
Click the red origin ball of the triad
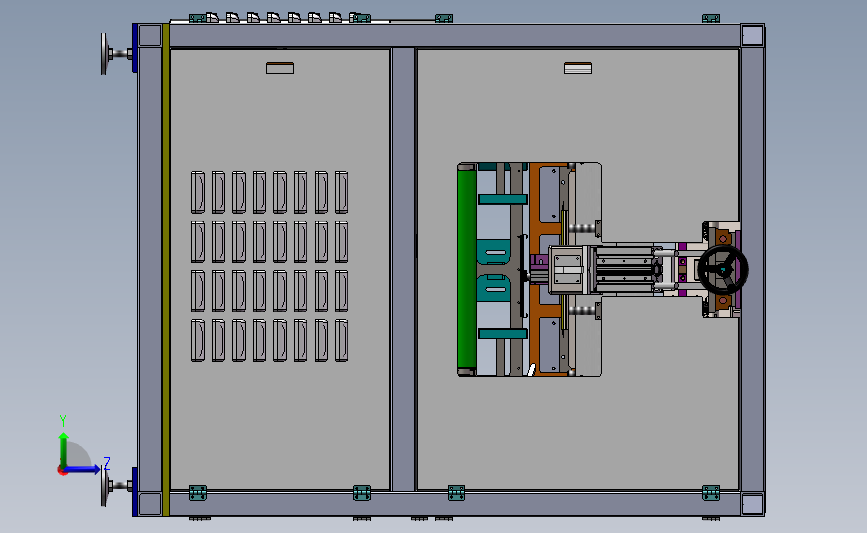tap(62, 471)
